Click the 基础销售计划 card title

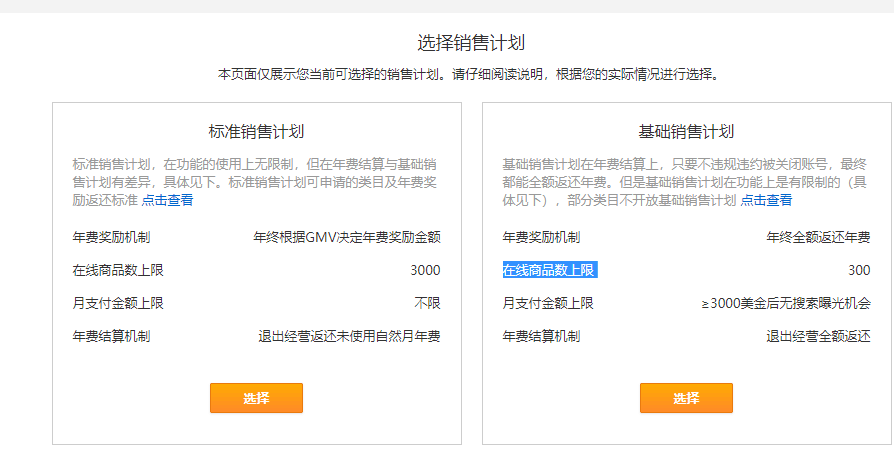686,132
